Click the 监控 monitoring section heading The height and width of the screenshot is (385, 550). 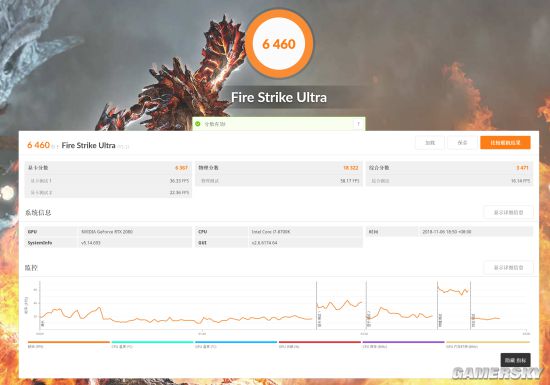tap(31, 268)
